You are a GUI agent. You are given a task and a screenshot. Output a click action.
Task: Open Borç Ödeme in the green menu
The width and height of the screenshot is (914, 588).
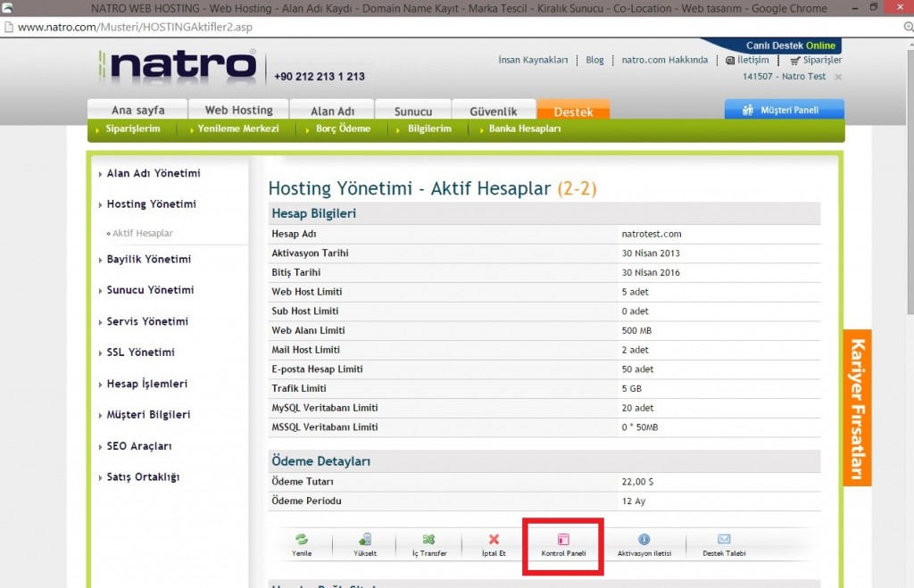(x=343, y=128)
